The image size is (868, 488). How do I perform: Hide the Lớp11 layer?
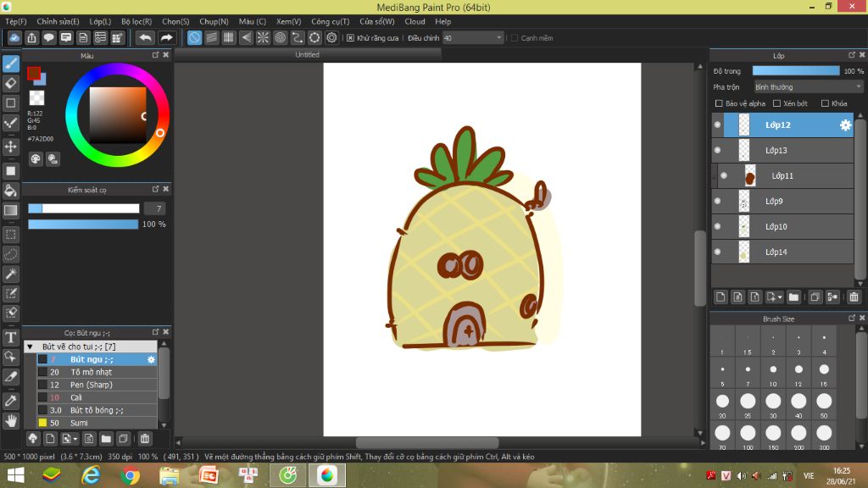pos(724,176)
